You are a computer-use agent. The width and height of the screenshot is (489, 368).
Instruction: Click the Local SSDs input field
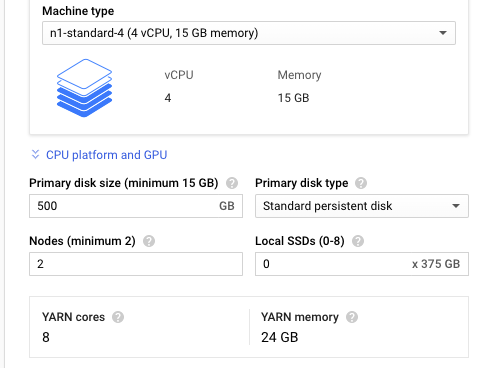click(362, 264)
